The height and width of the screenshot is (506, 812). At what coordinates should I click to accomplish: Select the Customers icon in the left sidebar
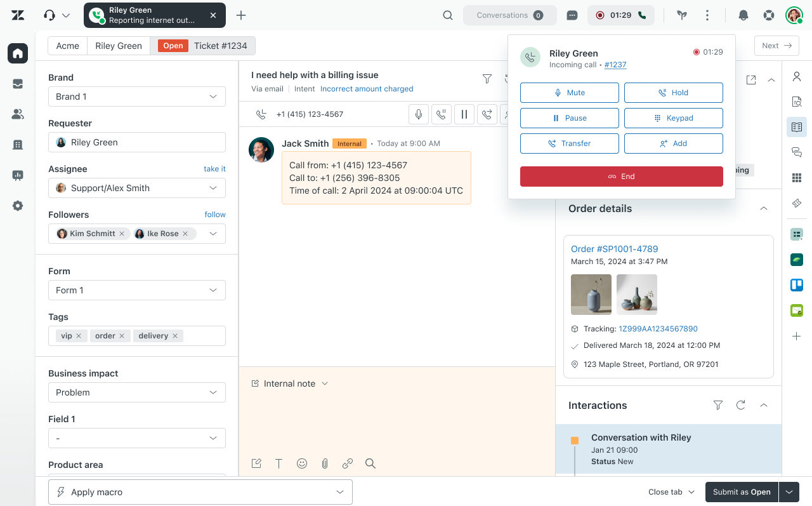(x=17, y=114)
